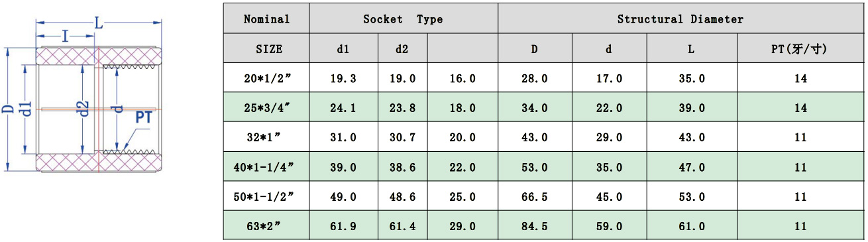Select the 66.5 diameter value

point(535,196)
